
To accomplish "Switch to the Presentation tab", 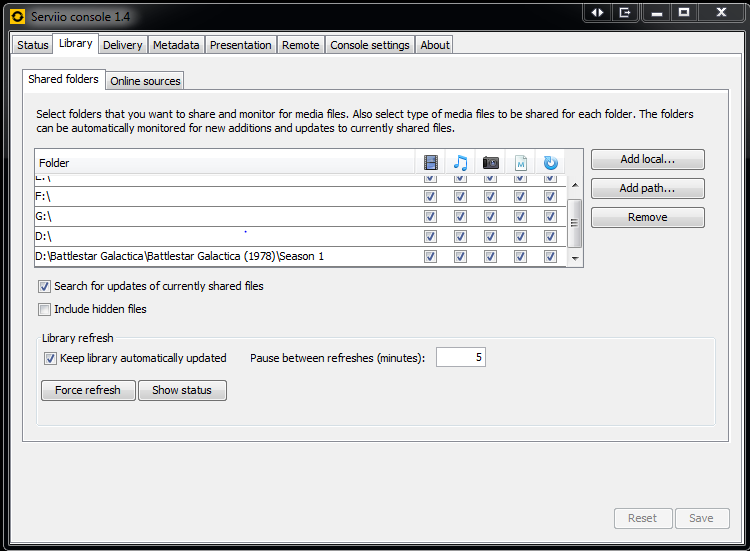I will (241, 45).
